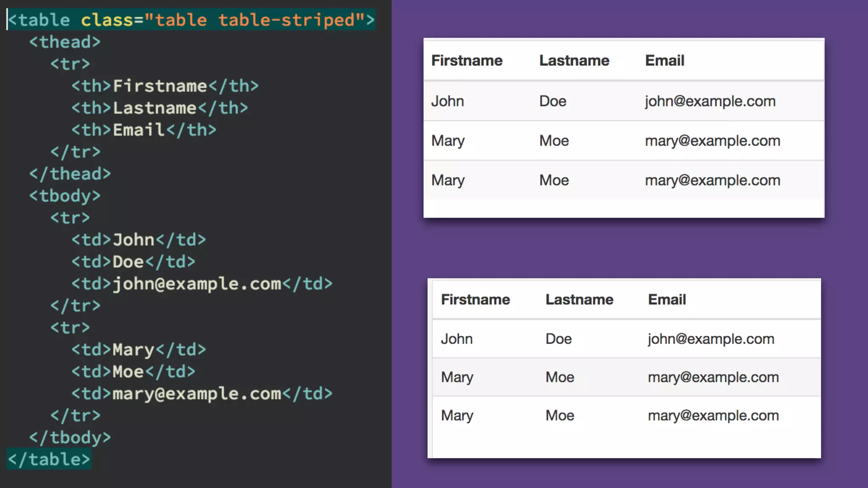Click the opening tbody tag
The width and height of the screenshot is (868, 488).
65,196
